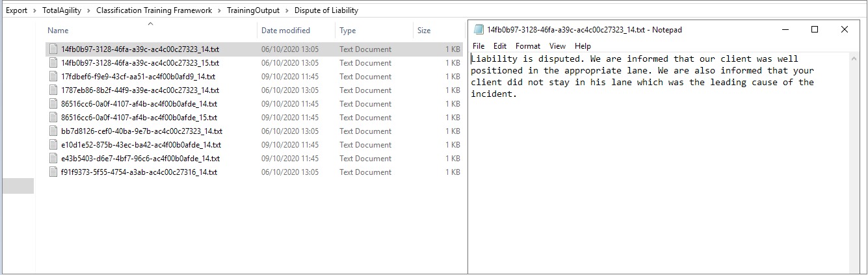This screenshot has width=868, height=275.
Task: Open the View menu in Notepad
Action: pos(557,46)
